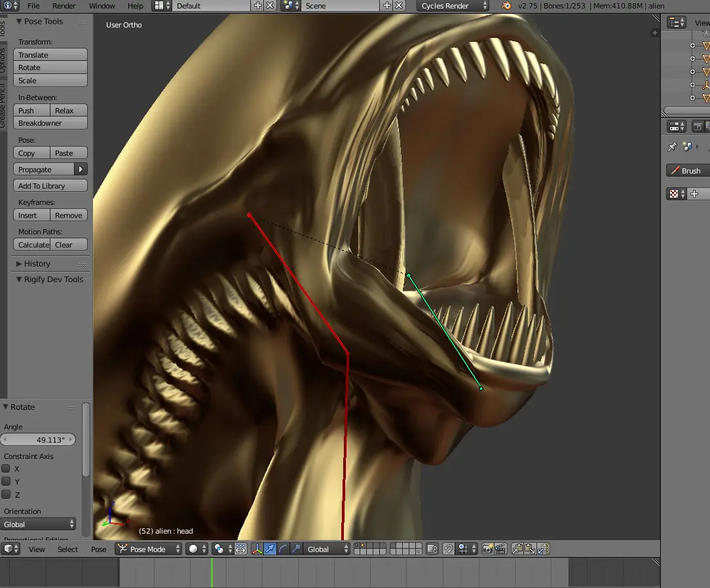Screen dimensions: 710x588
Task: Open viewport shading selector
Action: pyautogui.click(x=197, y=549)
